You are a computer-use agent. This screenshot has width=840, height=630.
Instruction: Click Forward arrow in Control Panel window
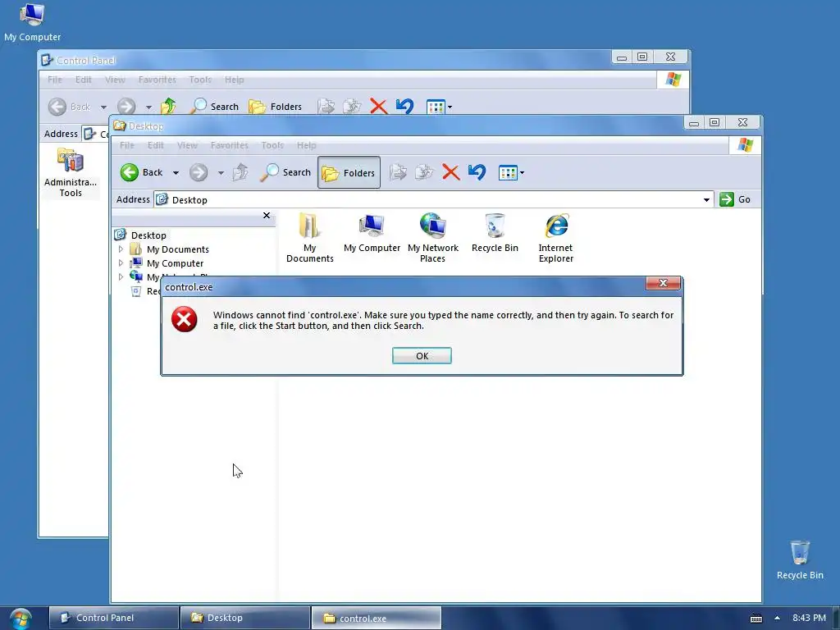[126, 107]
